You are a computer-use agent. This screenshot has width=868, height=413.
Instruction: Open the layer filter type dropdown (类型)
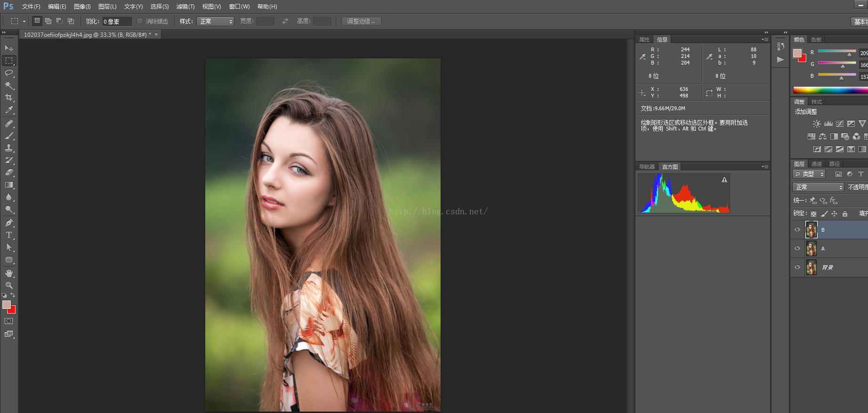coord(809,174)
